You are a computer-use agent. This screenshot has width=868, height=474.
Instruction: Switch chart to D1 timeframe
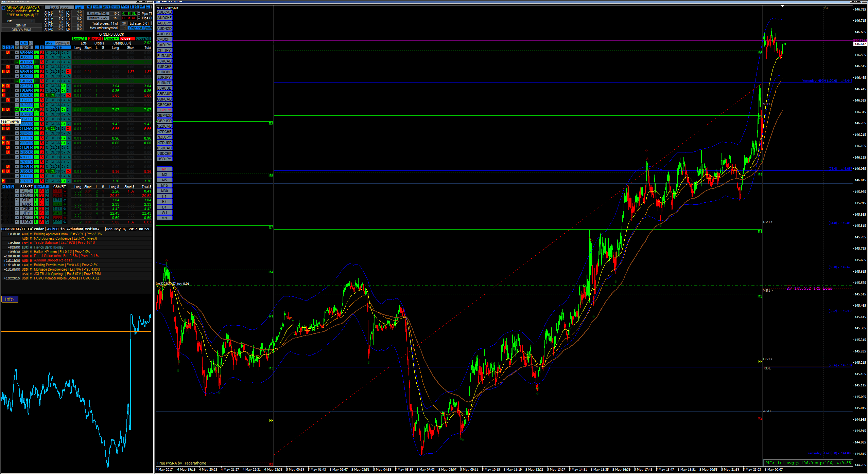pyautogui.click(x=164, y=207)
